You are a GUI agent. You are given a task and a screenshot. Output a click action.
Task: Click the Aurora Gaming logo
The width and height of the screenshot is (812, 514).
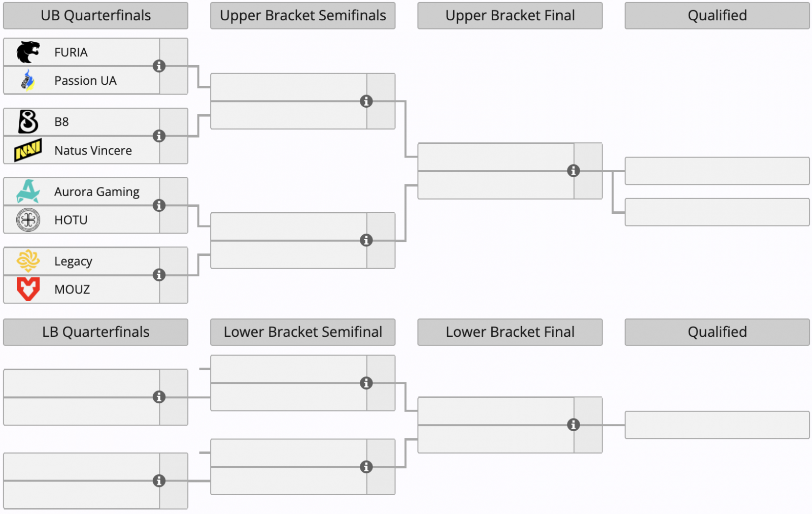tap(28, 191)
